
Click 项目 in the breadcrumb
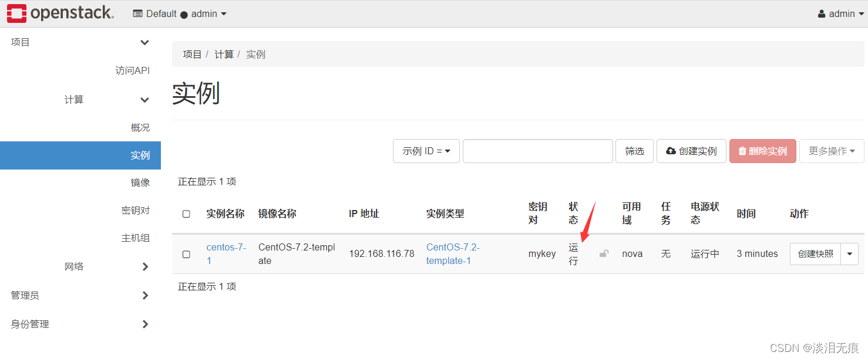pyautogui.click(x=192, y=54)
